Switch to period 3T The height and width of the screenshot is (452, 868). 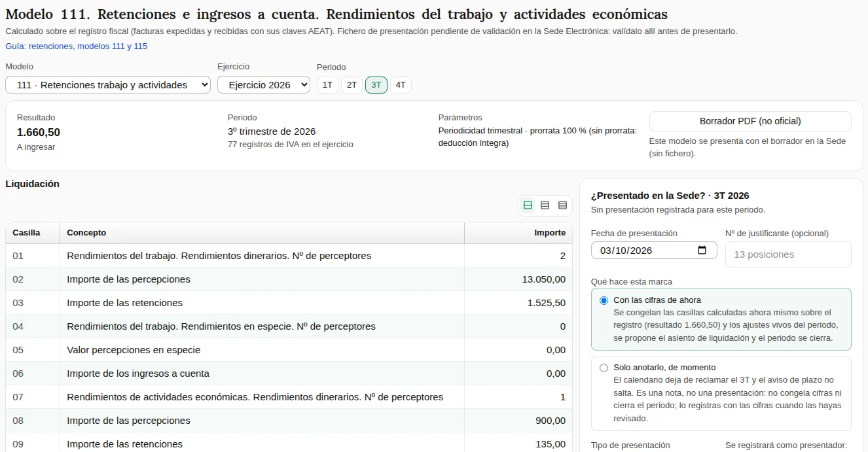coord(376,85)
